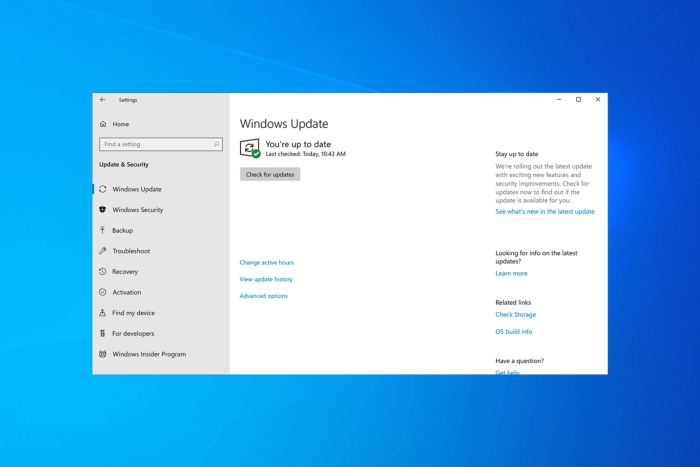Click the Related links heading
This screenshot has width=700, height=467.
[x=513, y=302]
